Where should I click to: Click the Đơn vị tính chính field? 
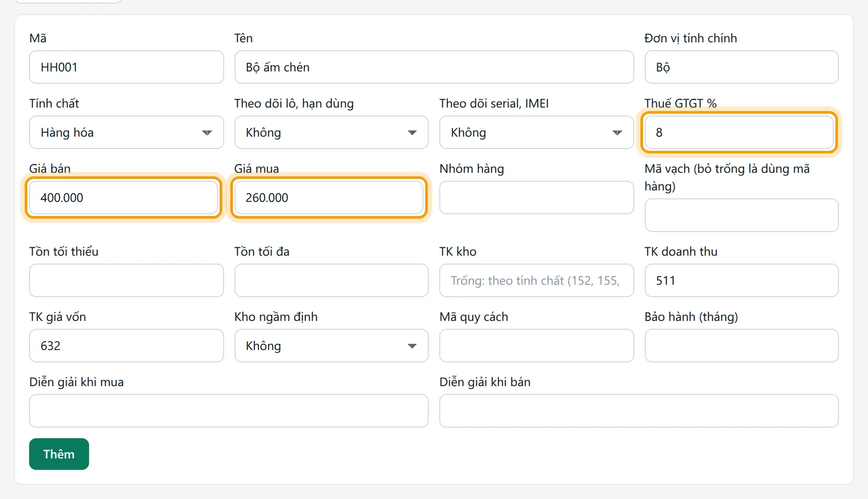(x=742, y=67)
